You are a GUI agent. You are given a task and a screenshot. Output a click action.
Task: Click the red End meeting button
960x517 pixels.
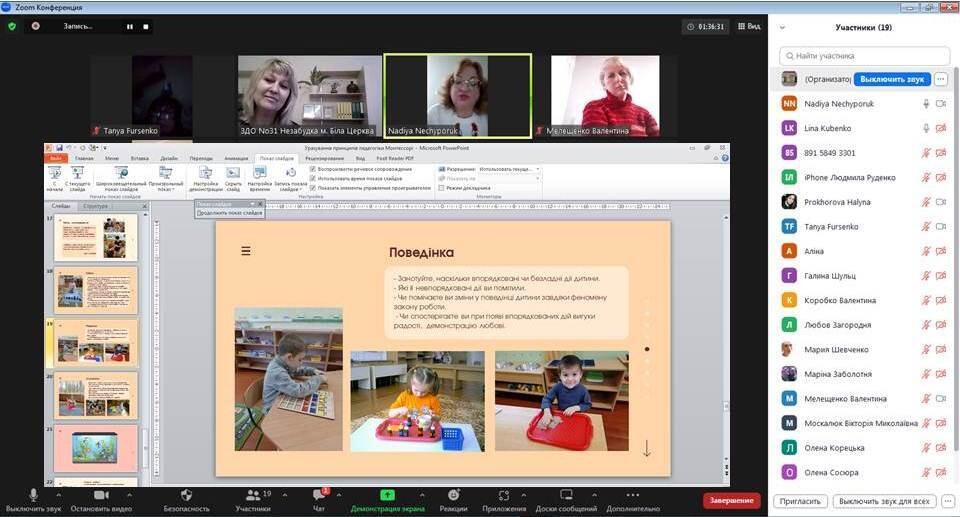pos(732,500)
